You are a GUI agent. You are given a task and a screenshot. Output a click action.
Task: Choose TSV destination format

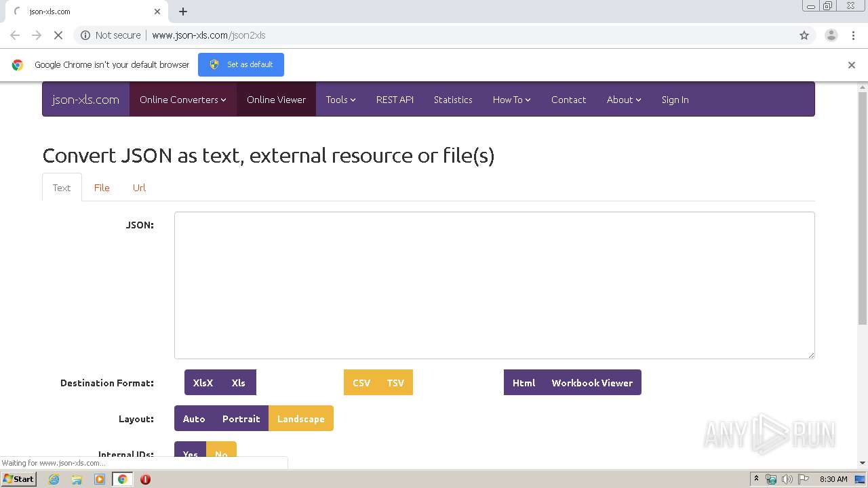395,382
